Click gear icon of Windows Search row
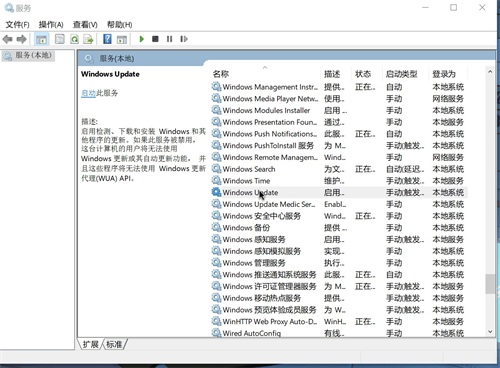The width and height of the screenshot is (500, 368). (216, 169)
